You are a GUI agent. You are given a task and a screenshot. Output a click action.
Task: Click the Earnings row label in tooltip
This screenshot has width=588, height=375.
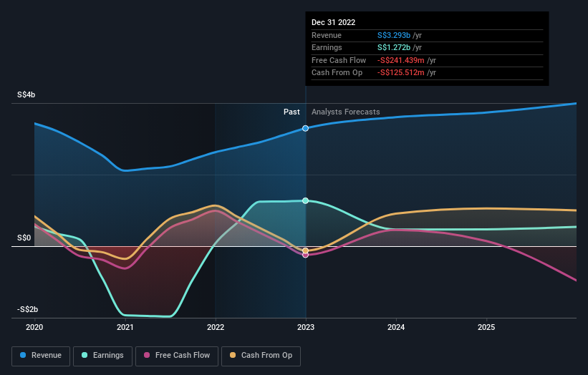(x=327, y=47)
